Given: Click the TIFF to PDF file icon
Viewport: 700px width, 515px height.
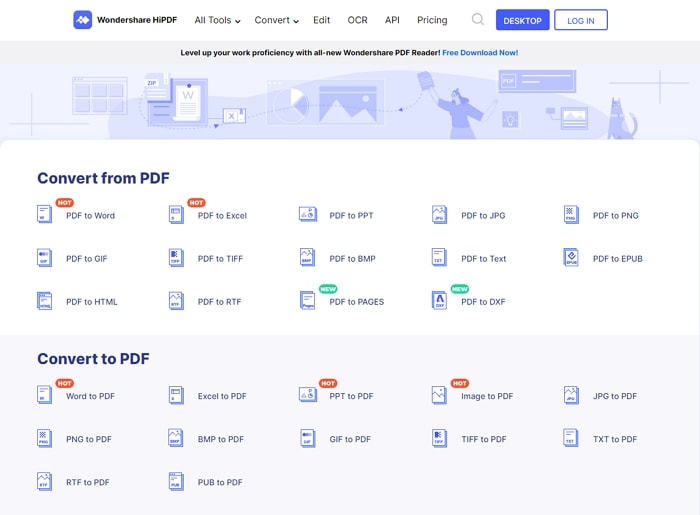Looking at the screenshot, I should [439, 438].
